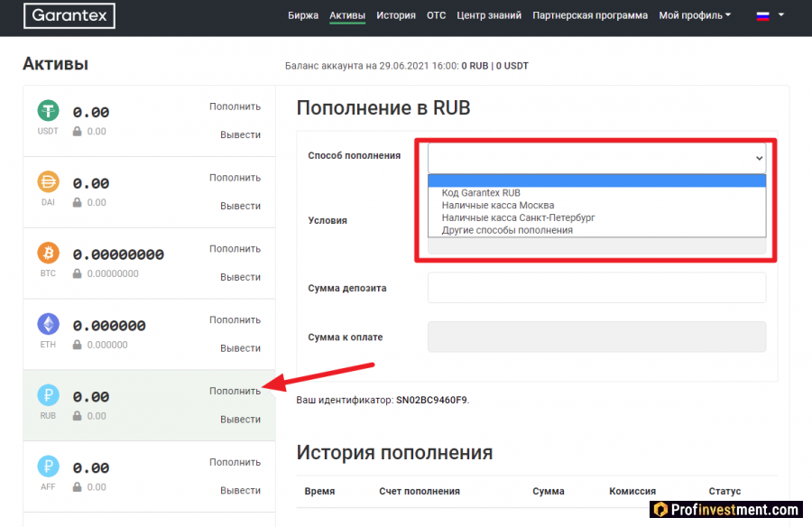This screenshot has height=527, width=812.
Task: Click the lock icon under BTC balance
Action: pos(78,273)
